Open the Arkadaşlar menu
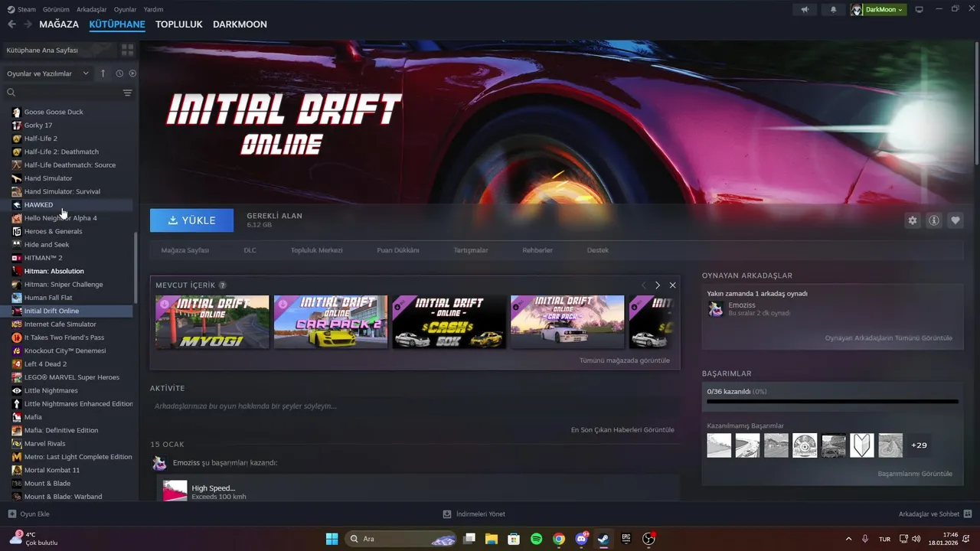980x551 pixels. pyautogui.click(x=92, y=10)
